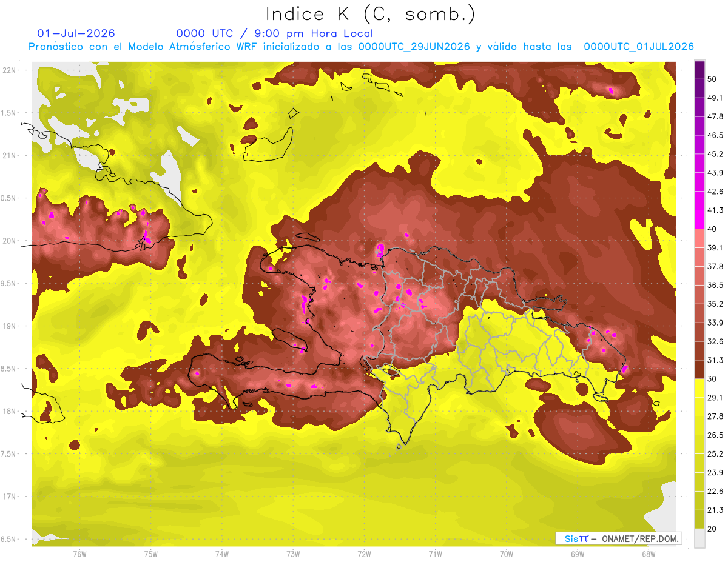Click the color scale value "46.5"
728x562 pixels.
tap(715, 135)
